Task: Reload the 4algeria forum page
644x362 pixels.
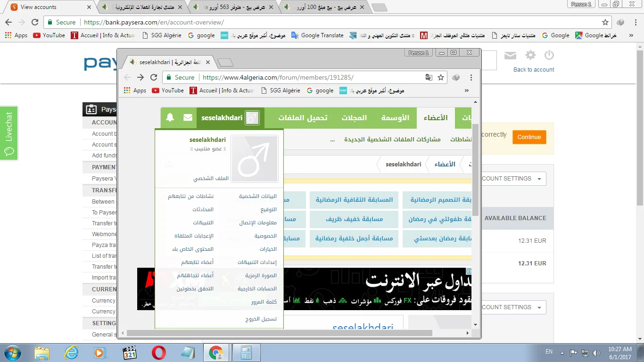Action: coord(154,77)
